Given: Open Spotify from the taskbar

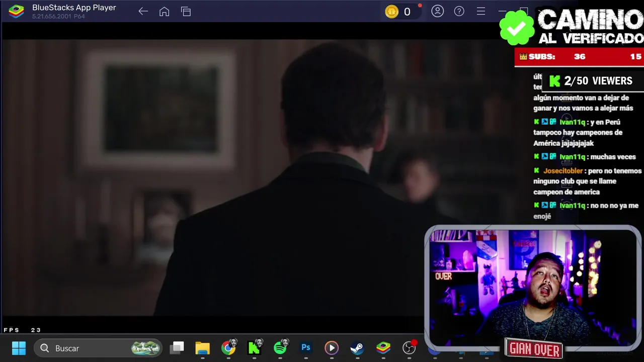Looking at the screenshot, I should click(280, 348).
